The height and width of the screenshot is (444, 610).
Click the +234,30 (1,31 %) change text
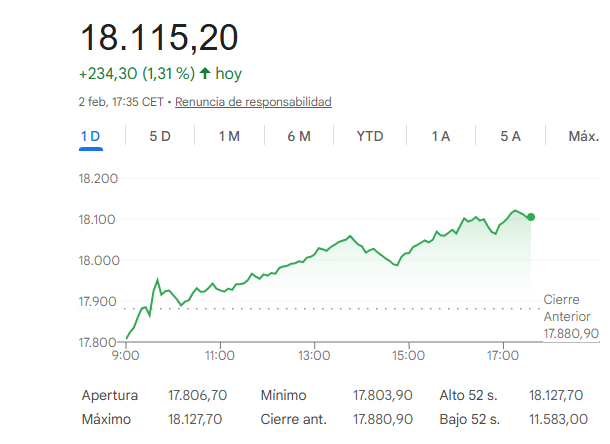[x=136, y=73]
